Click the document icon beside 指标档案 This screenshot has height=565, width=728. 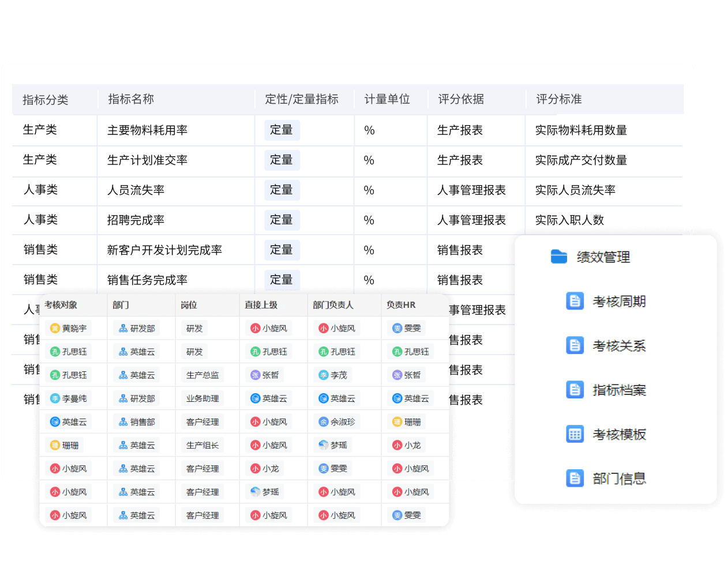point(575,390)
